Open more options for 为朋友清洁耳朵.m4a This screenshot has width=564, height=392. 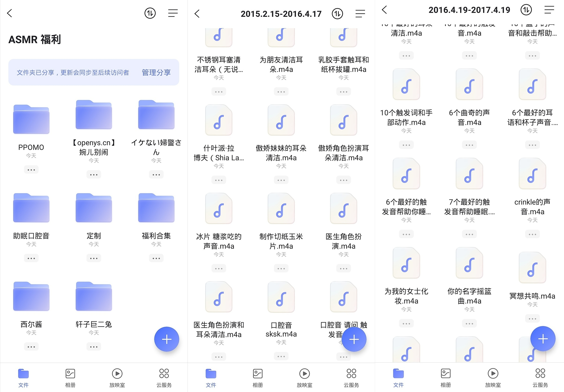(x=281, y=92)
